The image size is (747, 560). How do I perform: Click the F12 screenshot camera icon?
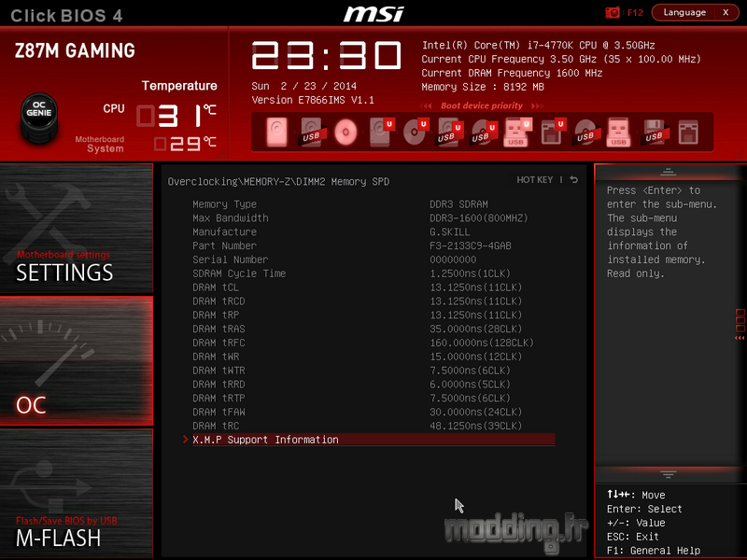click(x=613, y=12)
